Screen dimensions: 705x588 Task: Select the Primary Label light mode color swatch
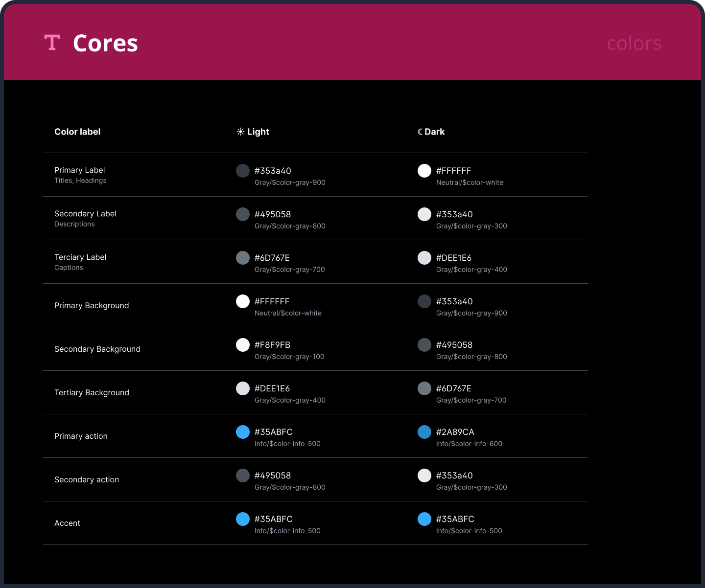pyautogui.click(x=243, y=171)
